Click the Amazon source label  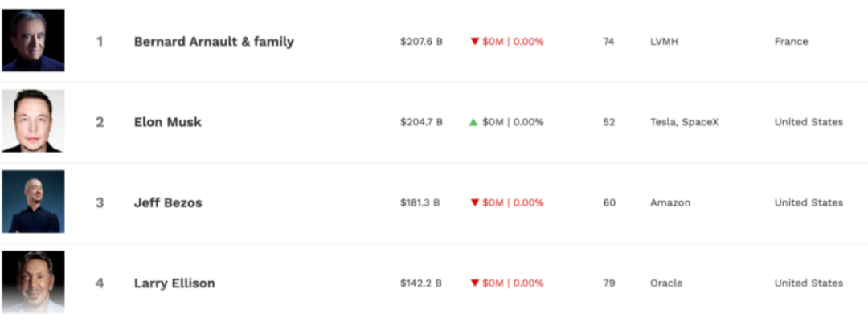pyautogui.click(x=670, y=202)
